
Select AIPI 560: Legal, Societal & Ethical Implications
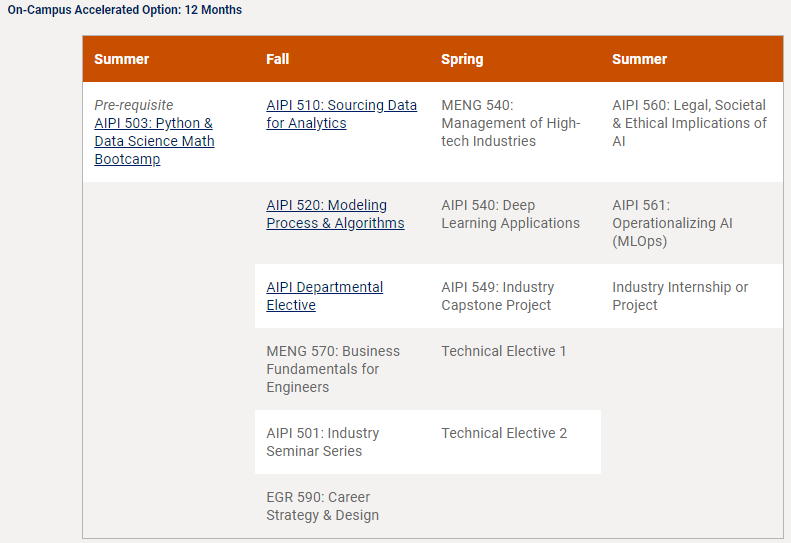pyautogui.click(x=689, y=123)
